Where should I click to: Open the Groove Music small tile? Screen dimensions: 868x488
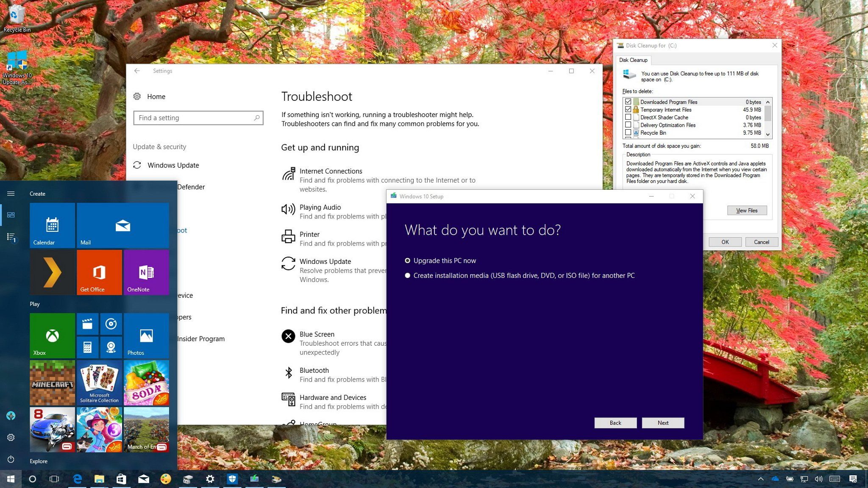111,324
